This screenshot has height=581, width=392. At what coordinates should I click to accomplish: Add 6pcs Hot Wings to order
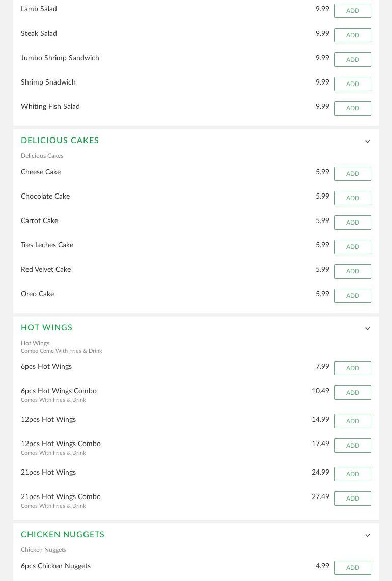pos(352,368)
